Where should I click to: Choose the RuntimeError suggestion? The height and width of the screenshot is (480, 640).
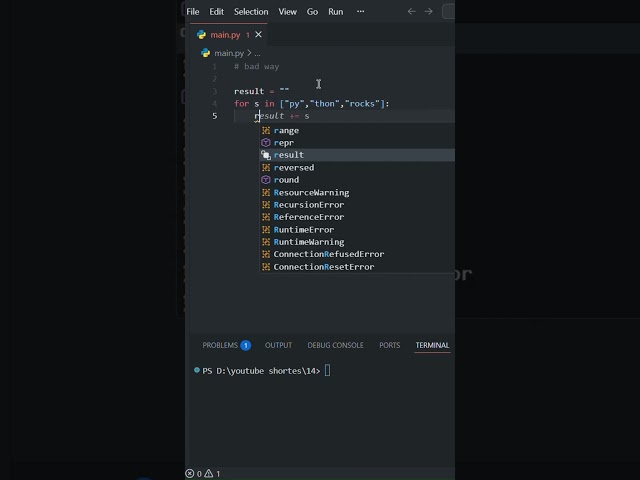(357, 230)
